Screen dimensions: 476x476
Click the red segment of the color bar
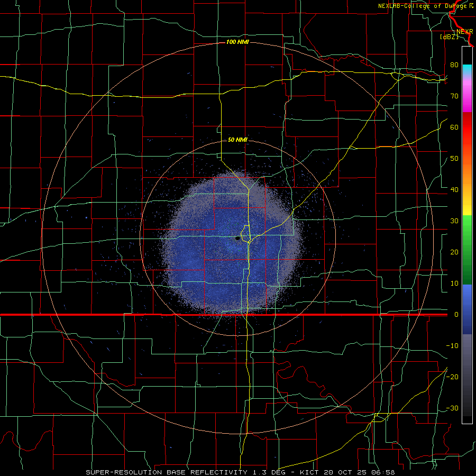(467, 127)
